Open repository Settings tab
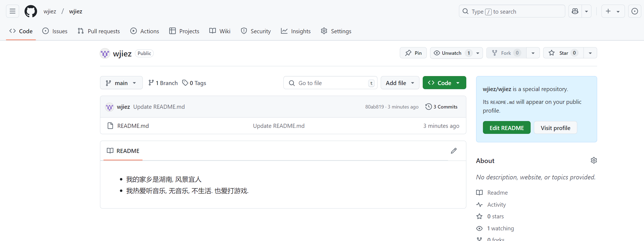The image size is (644, 241). 336,31
